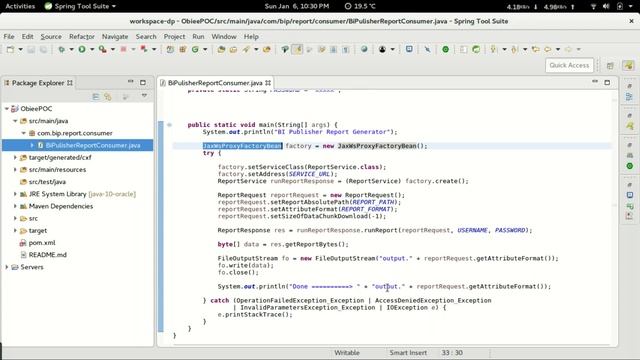This screenshot has height=360, width=640.
Task: Open the Project menu
Action: pyautogui.click(x=174, y=36)
